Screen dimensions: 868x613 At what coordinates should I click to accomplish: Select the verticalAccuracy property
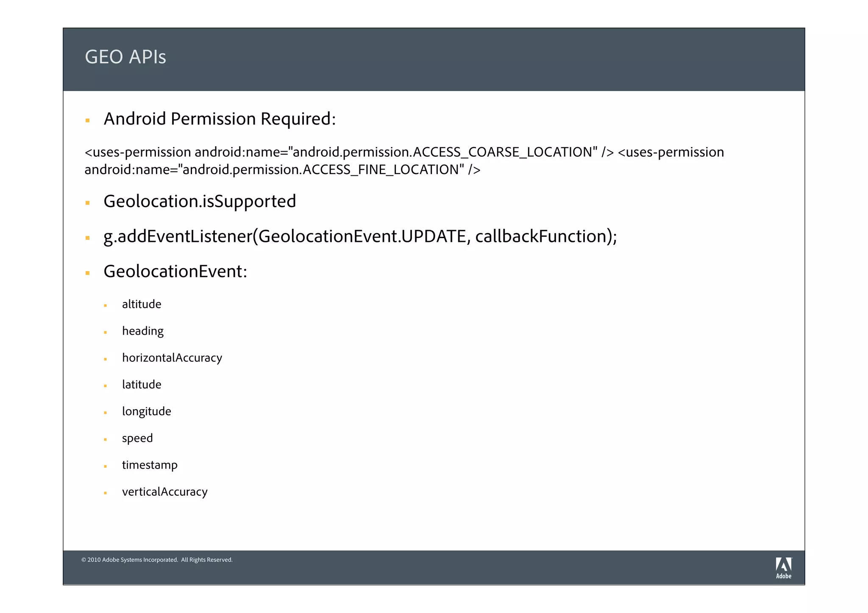pyautogui.click(x=165, y=492)
